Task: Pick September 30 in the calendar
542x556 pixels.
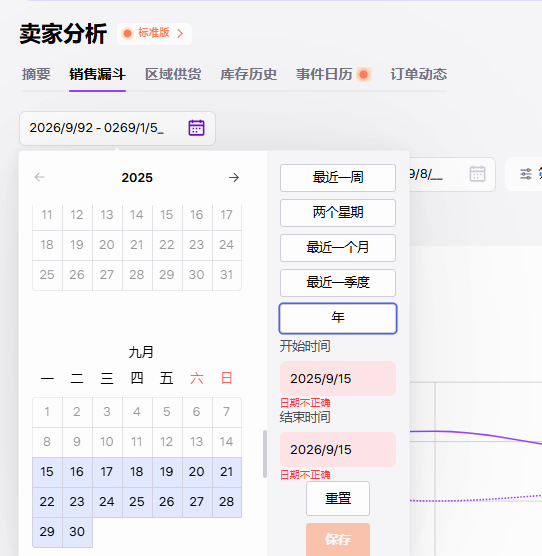Action: tap(77, 532)
